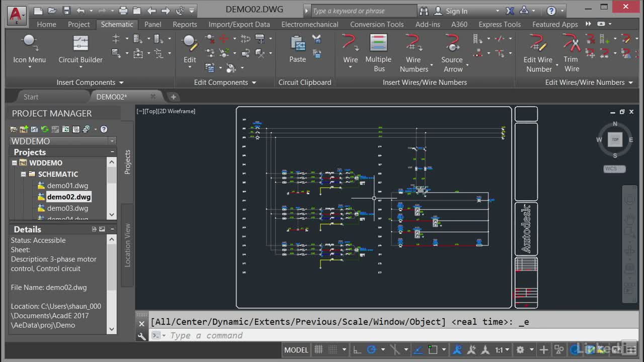Click the [2D Wireframe] visual style label
644x362 pixels.
(176, 111)
